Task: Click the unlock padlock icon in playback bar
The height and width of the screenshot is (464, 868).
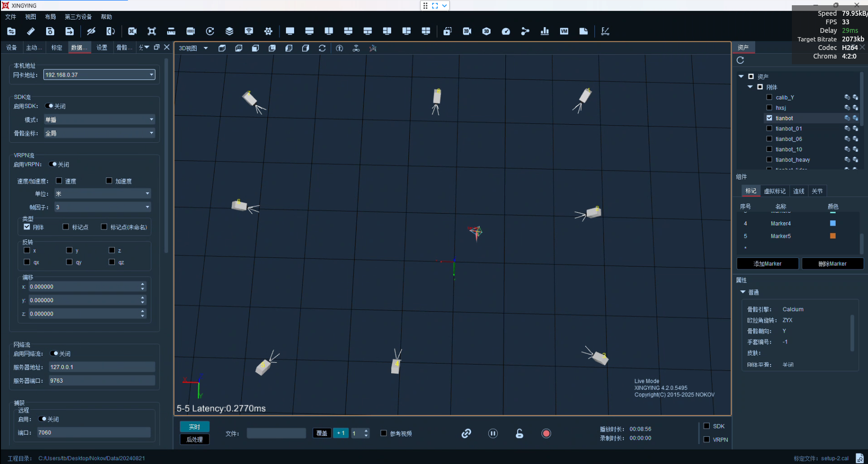Action: click(519, 433)
